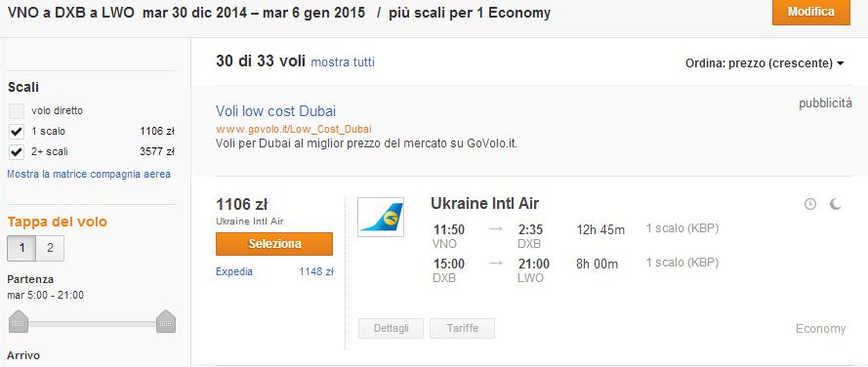
Task: Switch to flight leg tab 2
Action: 50,248
